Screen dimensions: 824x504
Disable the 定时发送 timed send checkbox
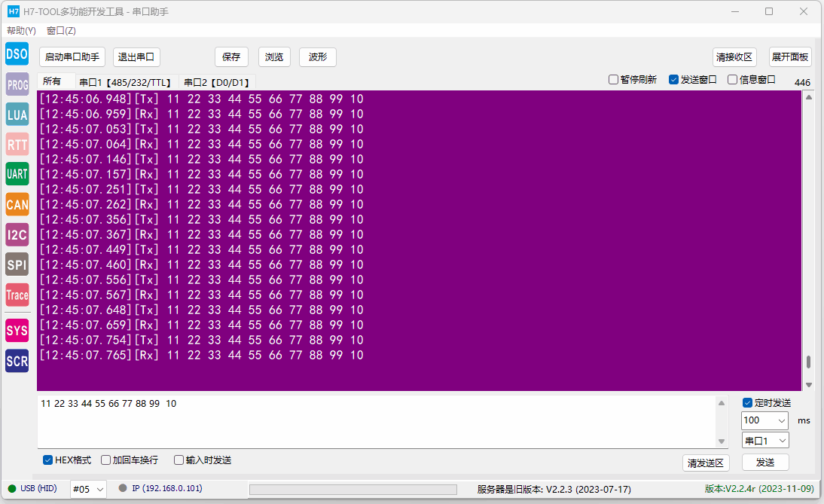click(x=748, y=403)
